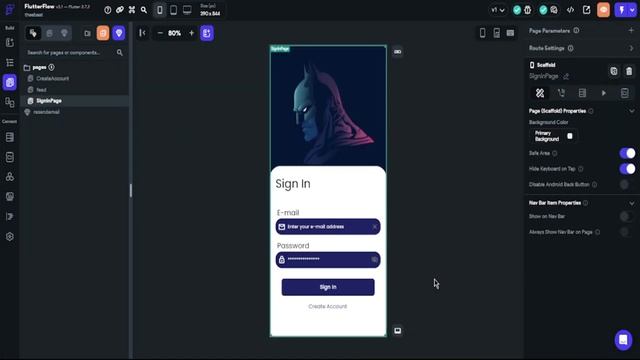Zoom in canvas with plus button
640x360 pixels.
click(x=191, y=33)
